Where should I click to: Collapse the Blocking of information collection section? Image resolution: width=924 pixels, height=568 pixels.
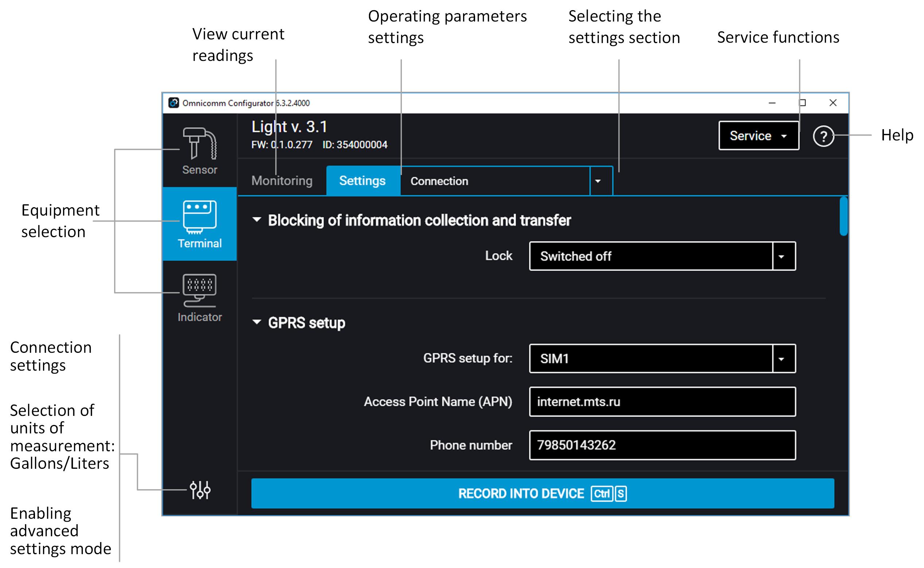(257, 220)
